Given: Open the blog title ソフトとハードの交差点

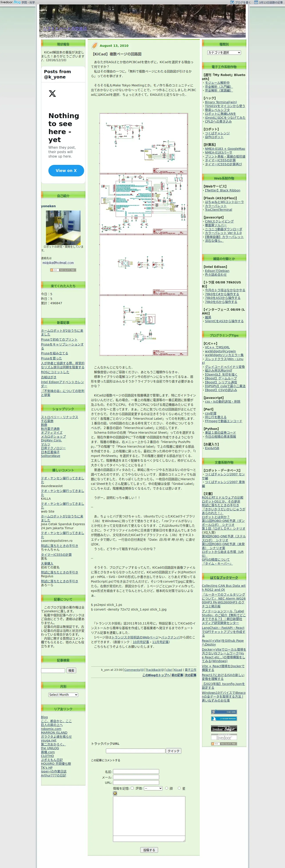Looking at the screenshot, I should point(65,29).
